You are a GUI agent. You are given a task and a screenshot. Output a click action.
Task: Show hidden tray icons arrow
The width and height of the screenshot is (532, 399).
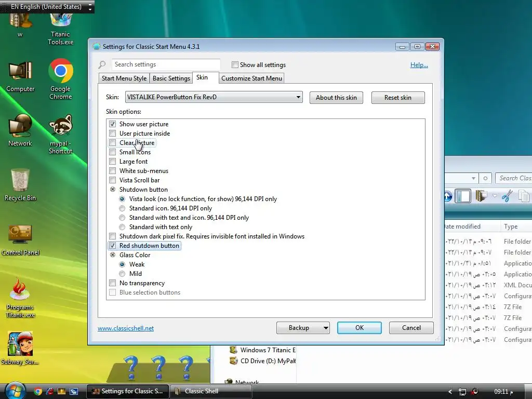(450, 392)
